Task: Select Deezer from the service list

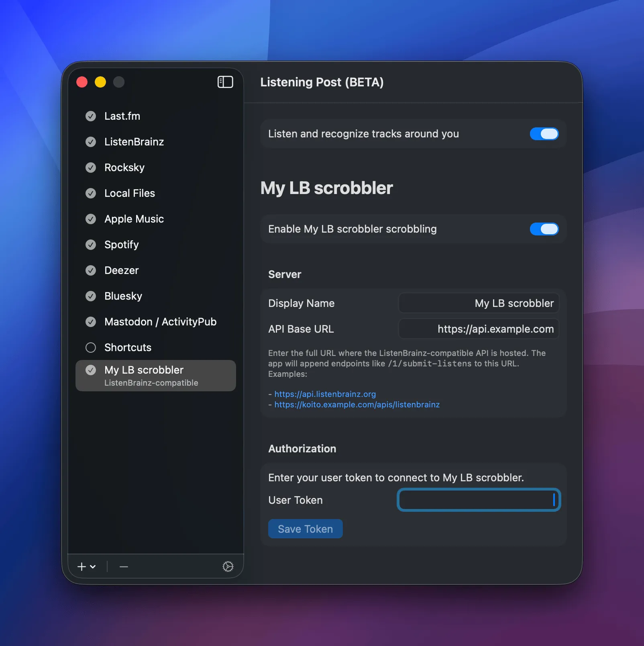Action: pyautogui.click(x=121, y=270)
